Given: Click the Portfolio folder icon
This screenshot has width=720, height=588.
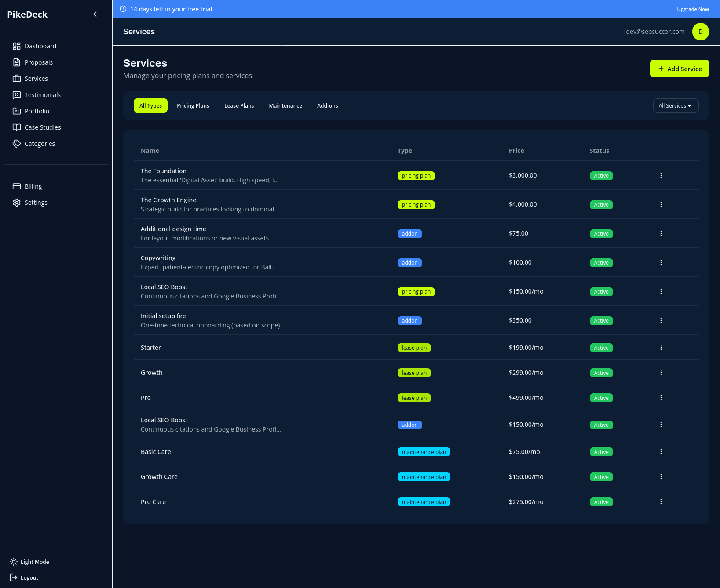Looking at the screenshot, I should 17,111.
